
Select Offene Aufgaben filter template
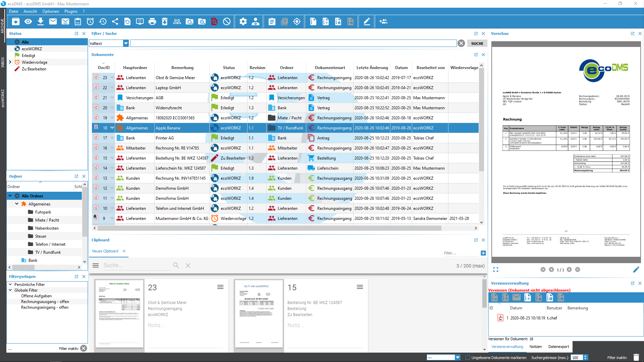point(36,296)
